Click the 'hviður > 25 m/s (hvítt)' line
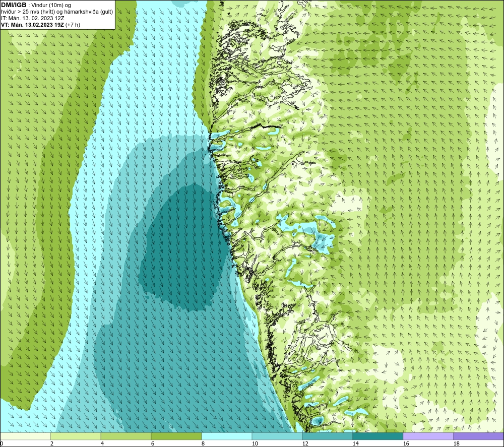Screen dimensions: 504x447 (x=27, y=12)
